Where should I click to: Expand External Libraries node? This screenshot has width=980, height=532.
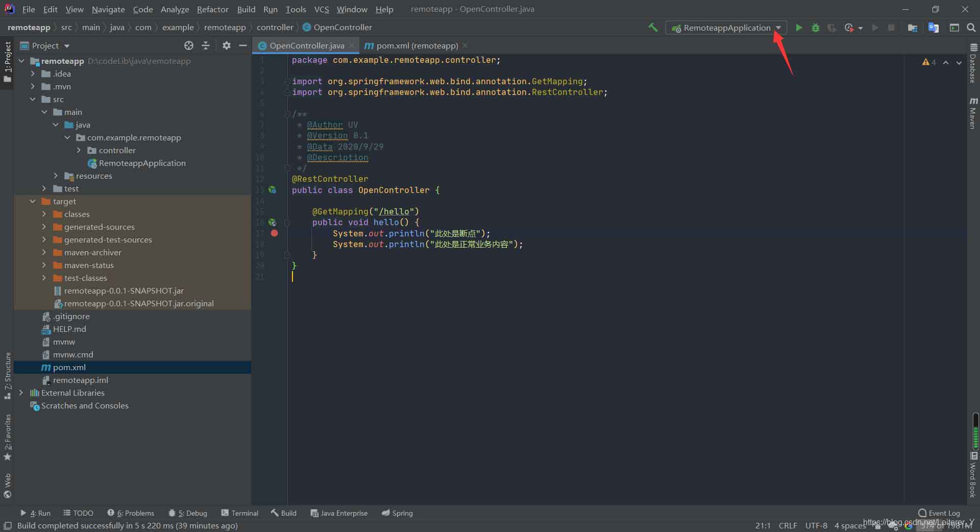(x=21, y=393)
